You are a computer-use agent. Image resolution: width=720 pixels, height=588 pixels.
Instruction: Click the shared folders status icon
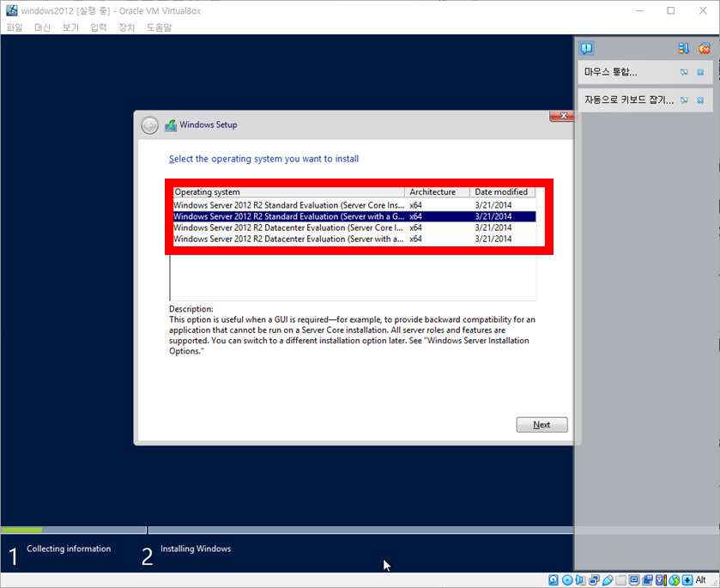[x=620, y=579]
